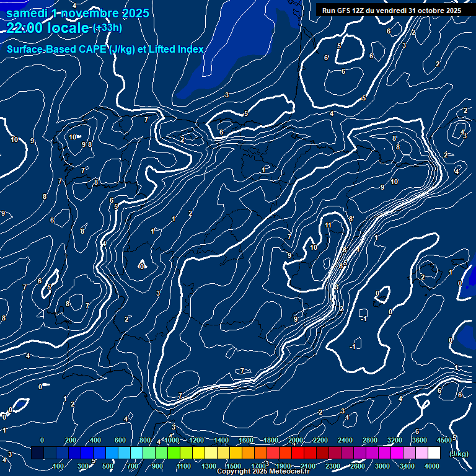Click the 'samedi 1 novembre 2025' date text
The image size is (476, 476).
tap(77, 14)
